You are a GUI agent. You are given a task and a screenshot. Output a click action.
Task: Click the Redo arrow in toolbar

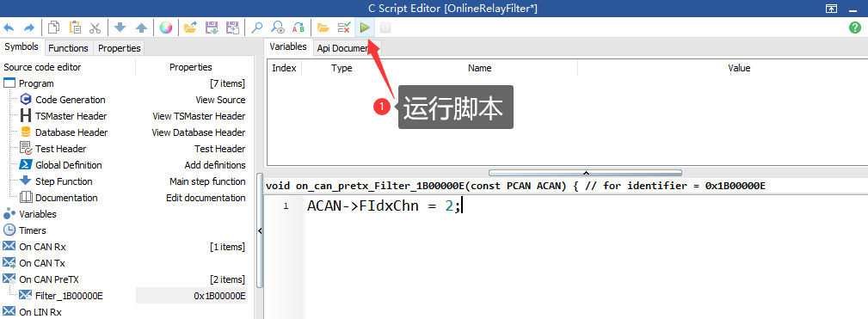pyautogui.click(x=29, y=28)
